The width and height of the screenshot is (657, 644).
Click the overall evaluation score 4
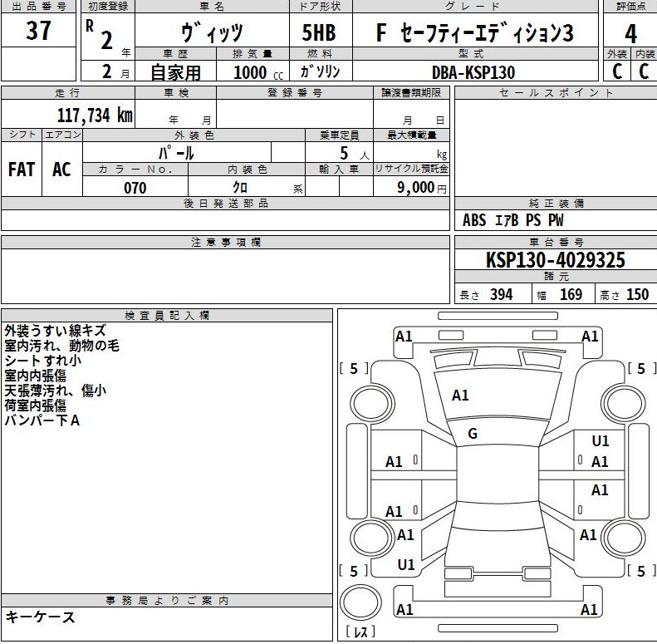coord(630,34)
